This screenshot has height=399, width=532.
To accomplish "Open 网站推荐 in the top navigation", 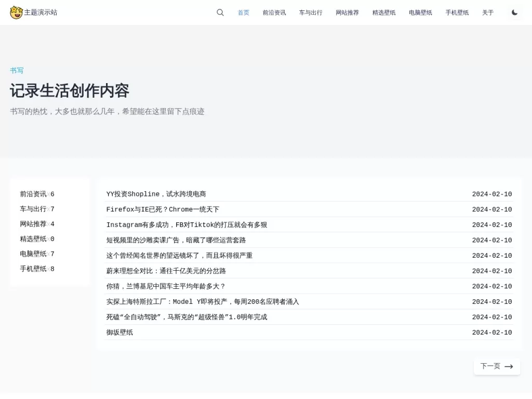I will [x=347, y=12].
